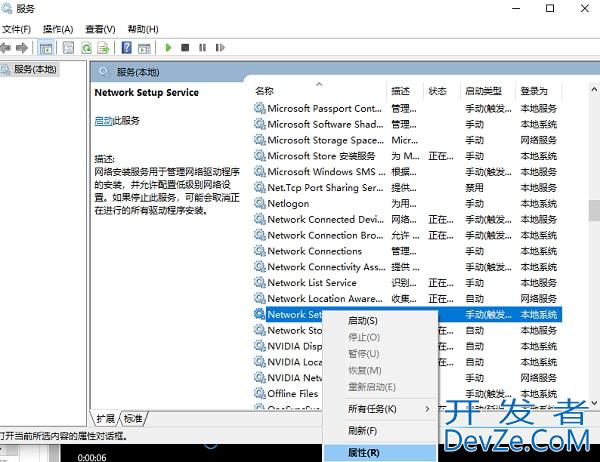The width and height of the screenshot is (600, 462).
Task: Click gear icon of Network Connectivity Ass... row
Action: click(x=260, y=267)
